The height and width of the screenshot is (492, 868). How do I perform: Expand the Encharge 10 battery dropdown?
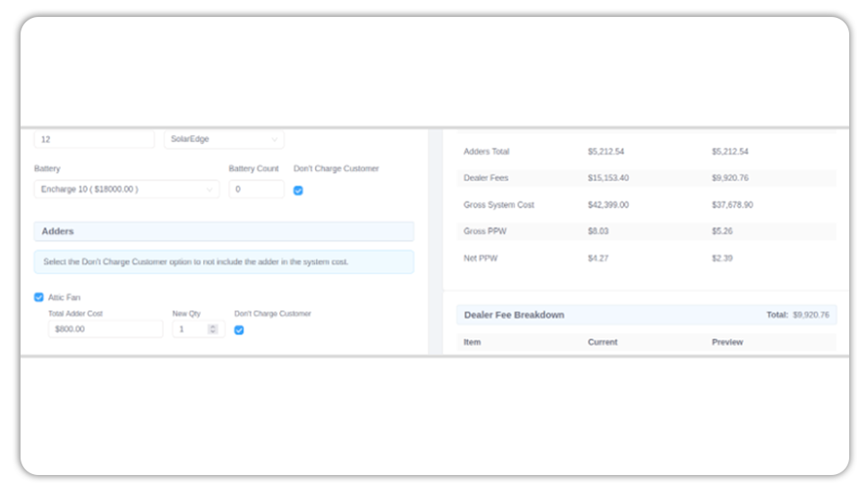pyautogui.click(x=126, y=190)
